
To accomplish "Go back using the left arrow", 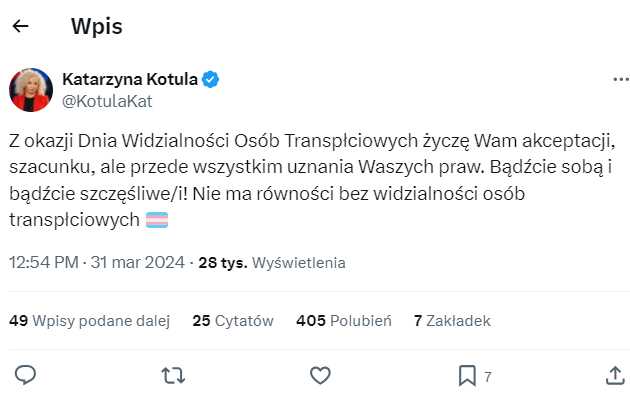I will click(x=20, y=26).
